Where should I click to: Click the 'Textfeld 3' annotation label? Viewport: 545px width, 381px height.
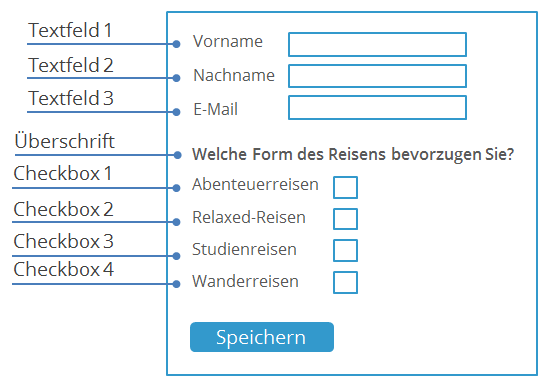click(71, 98)
